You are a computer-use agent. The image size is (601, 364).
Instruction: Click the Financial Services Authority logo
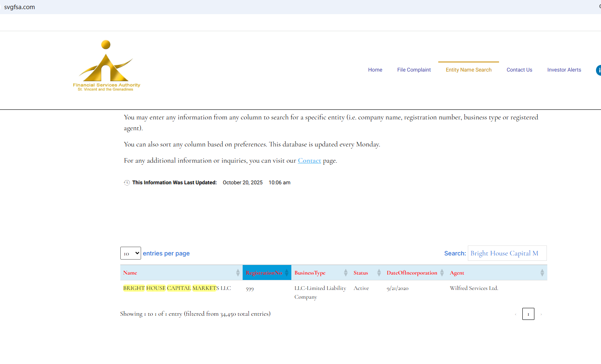107,66
